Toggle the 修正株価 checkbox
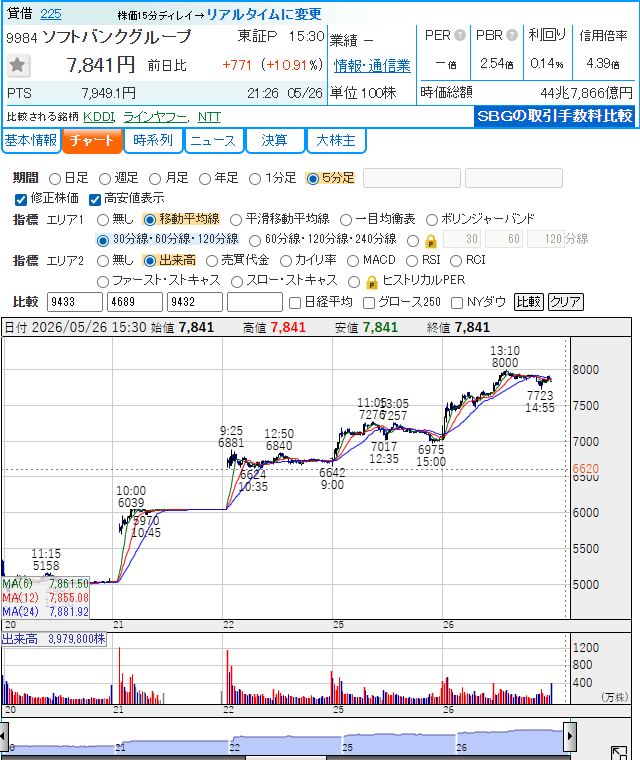Viewport: 640px width, 760px height. [x=21, y=199]
